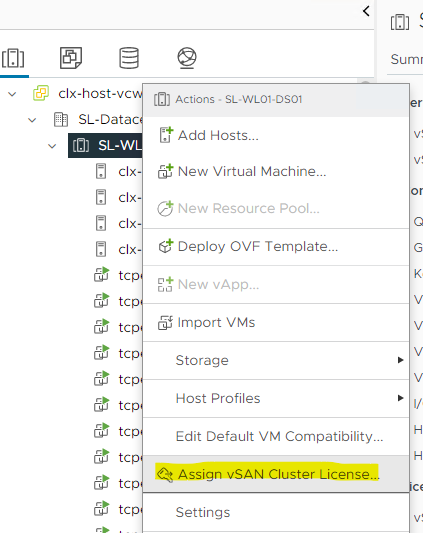Click the license key icon for vSAN
This screenshot has width=423, height=533.
coord(165,474)
